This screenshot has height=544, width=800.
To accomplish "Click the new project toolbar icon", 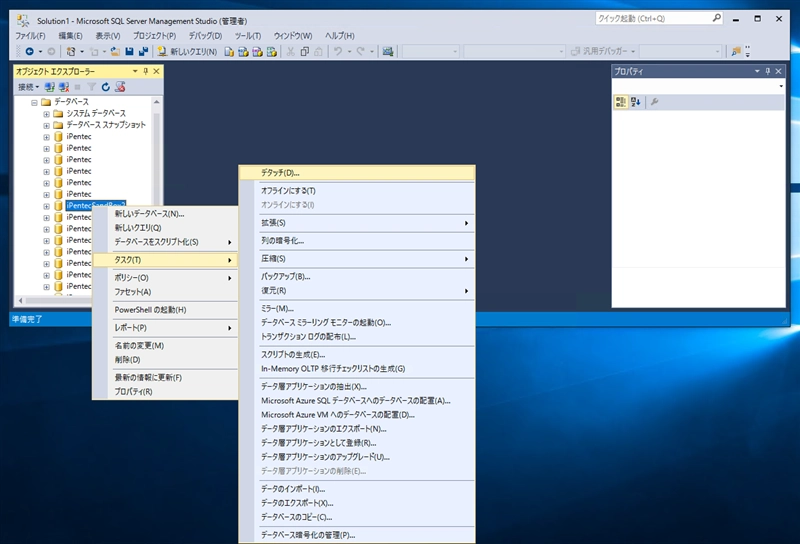I will (x=71, y=51).
